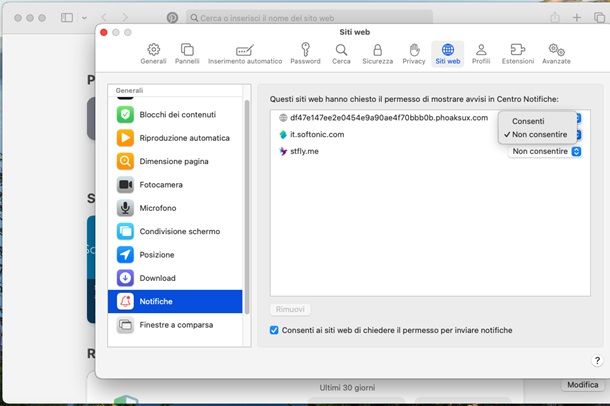The height and width of the screenshot is (406, 610).
Task: Switch to the Password tab
Action: (x=305, y=54)
